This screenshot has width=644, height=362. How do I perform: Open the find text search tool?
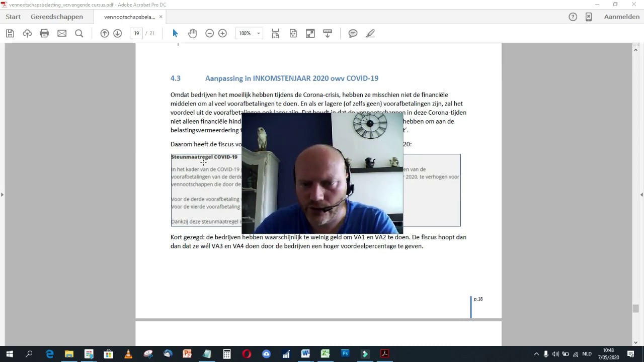point(79,33)
